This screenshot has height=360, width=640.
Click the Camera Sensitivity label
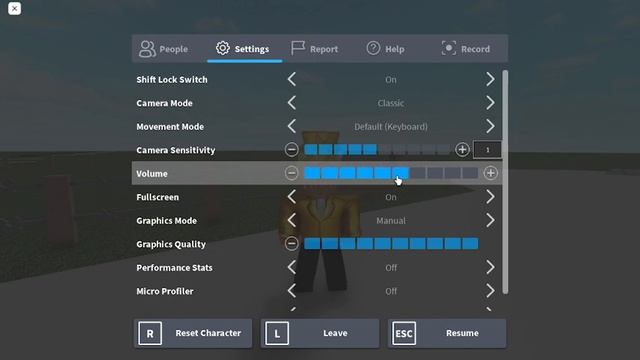click(x=176, y=150)
